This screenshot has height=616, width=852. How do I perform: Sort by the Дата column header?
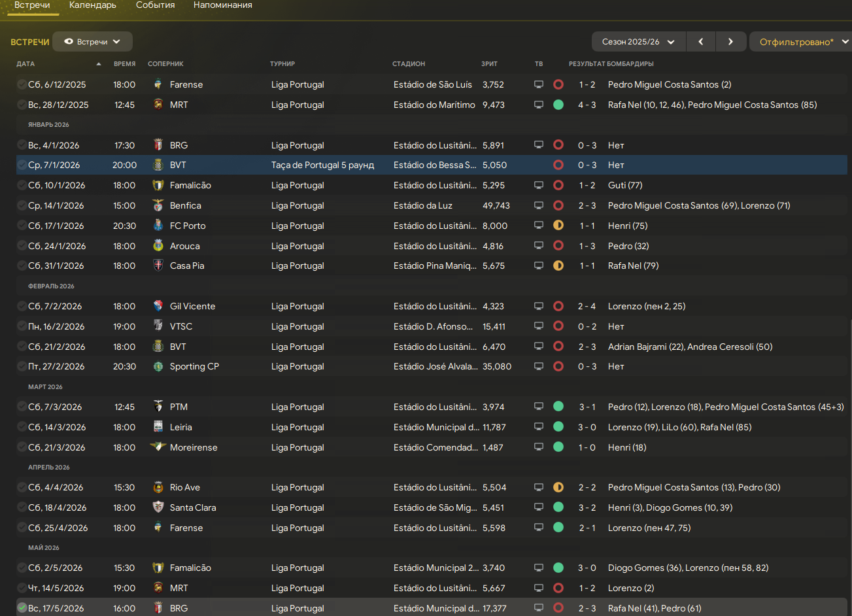[26, 64]
